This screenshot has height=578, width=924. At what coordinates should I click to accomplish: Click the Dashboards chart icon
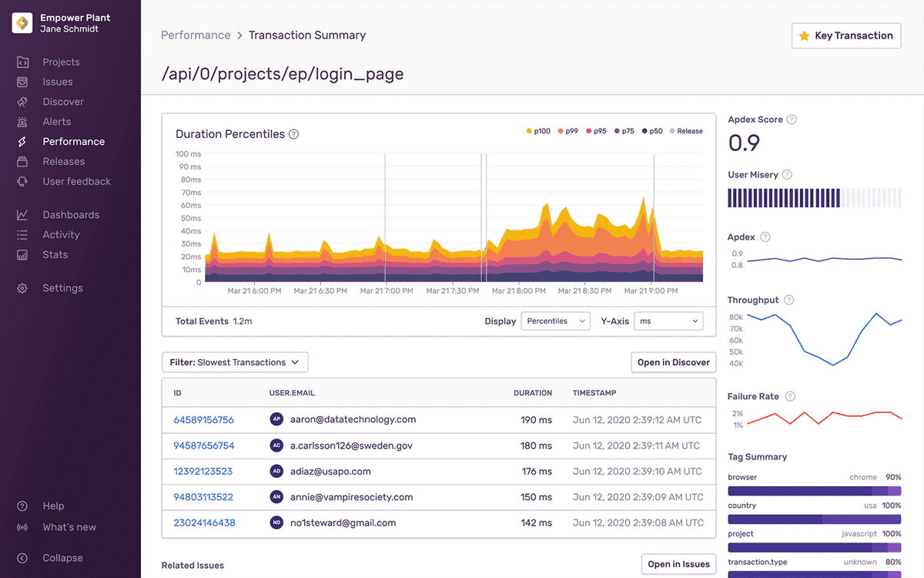pos(22,215)
